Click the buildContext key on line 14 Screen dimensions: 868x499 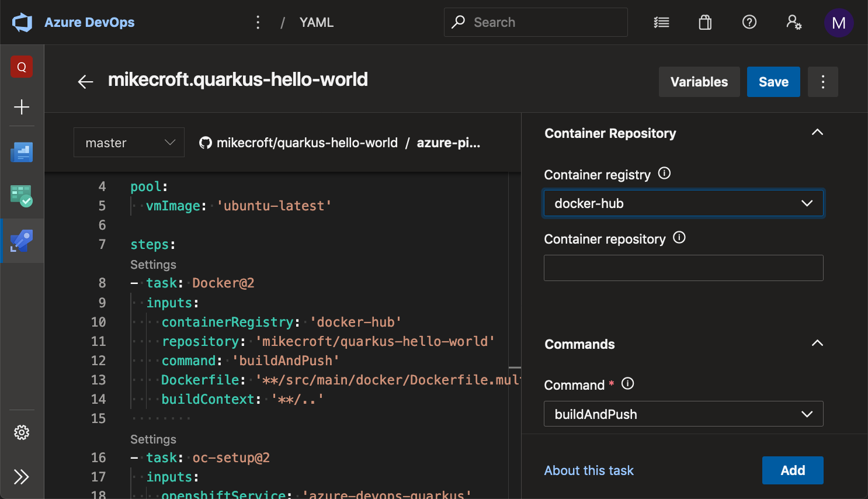coord(209,399)
